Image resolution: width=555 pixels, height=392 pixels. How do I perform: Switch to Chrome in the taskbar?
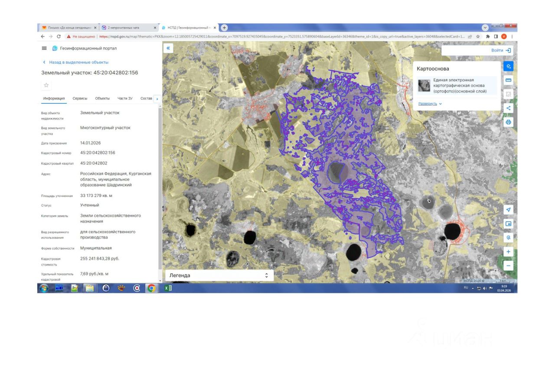[151, 288]
